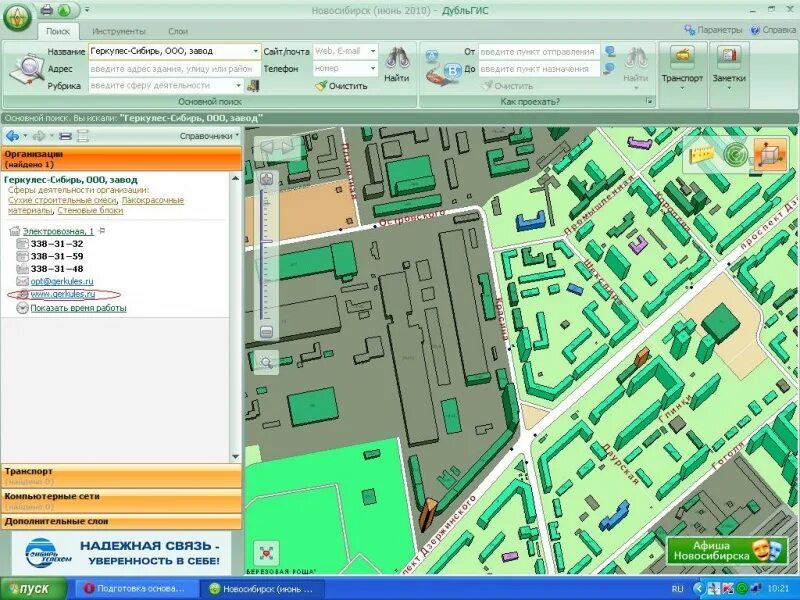
Task: Click the green round icon beside the printer
Action: [x=64, y=10]
